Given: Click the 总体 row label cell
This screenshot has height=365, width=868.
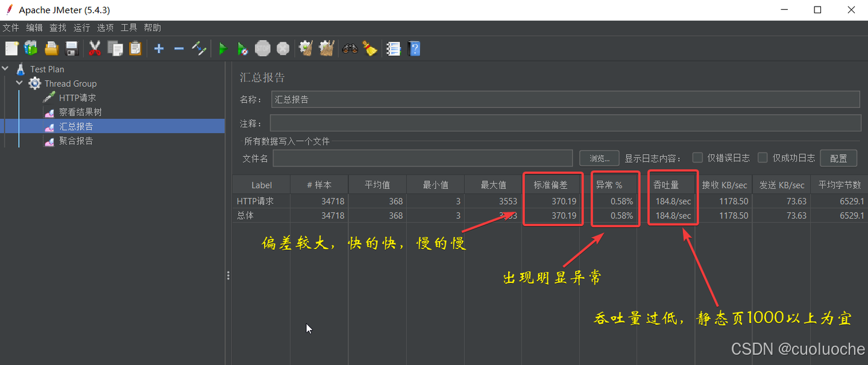Looking at the screenshot, I should coord(262,215).
